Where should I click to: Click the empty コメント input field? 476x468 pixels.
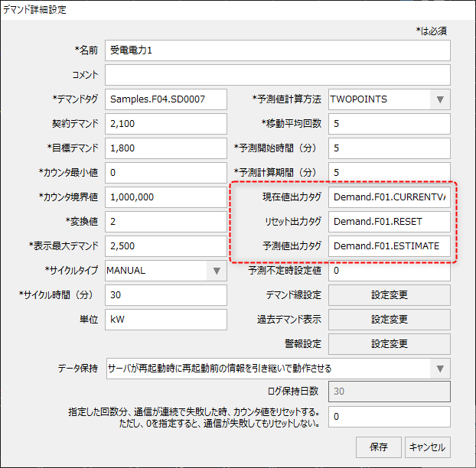(278, 75)
